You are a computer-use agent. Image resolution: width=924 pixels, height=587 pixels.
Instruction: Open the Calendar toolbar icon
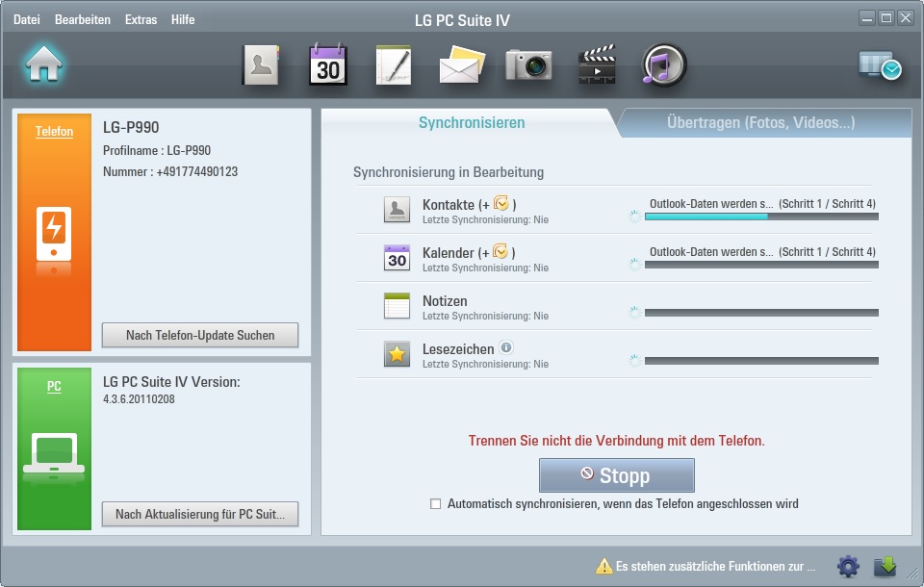tap(327, 65)
